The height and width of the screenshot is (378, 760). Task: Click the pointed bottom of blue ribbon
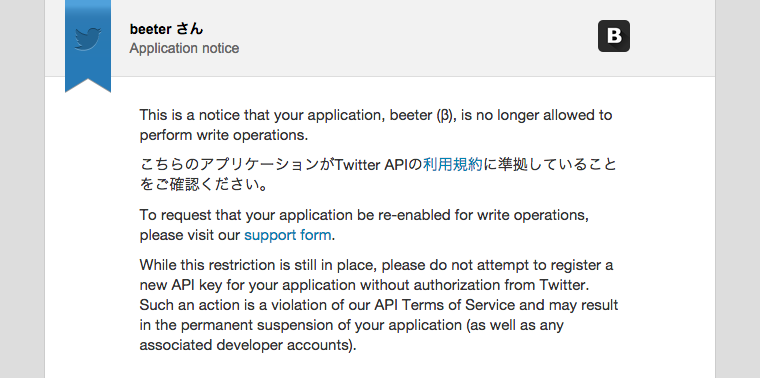88,84
